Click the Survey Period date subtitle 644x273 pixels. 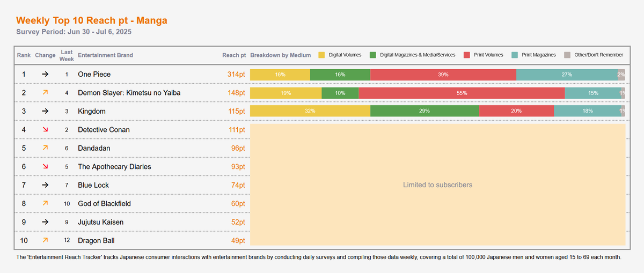click(74, 32)
